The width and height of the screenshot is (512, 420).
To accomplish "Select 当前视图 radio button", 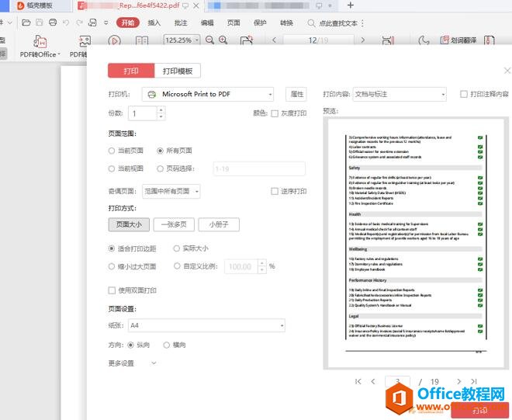I will click(112, 168).
